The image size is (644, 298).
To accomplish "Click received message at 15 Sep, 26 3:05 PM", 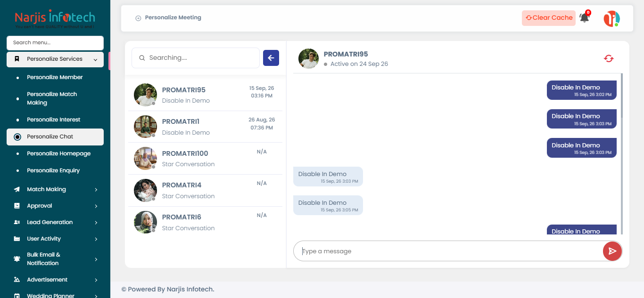I will [x=328, y=205].
